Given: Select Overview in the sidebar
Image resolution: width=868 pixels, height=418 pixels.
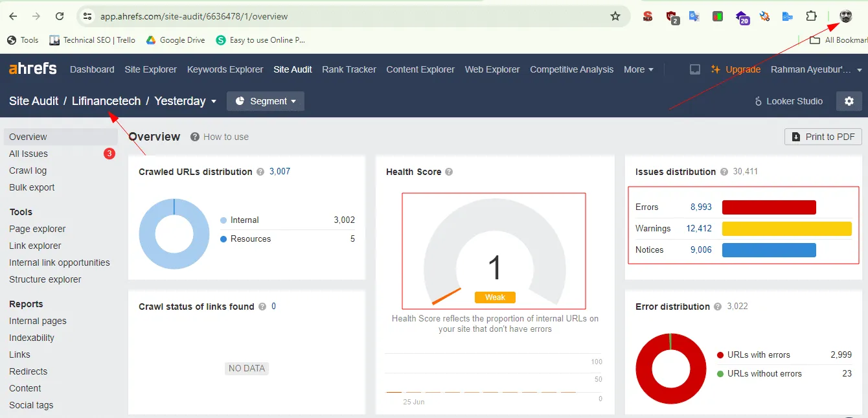Looking at the screenshot, I should coord(61,137).
